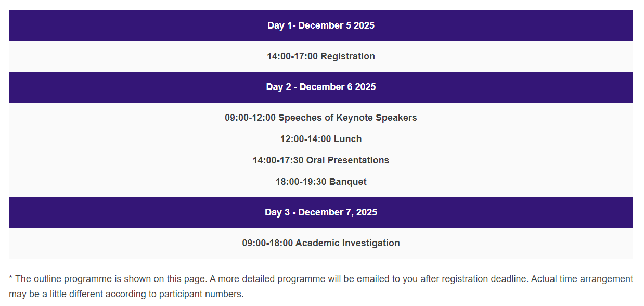Click the words Oral Presentations
This screenshot has height=306, width=644.
tap(348, 160)
